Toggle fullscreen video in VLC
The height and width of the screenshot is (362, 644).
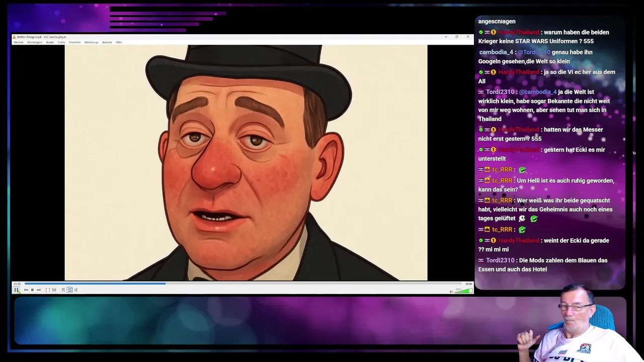point(48,290)
